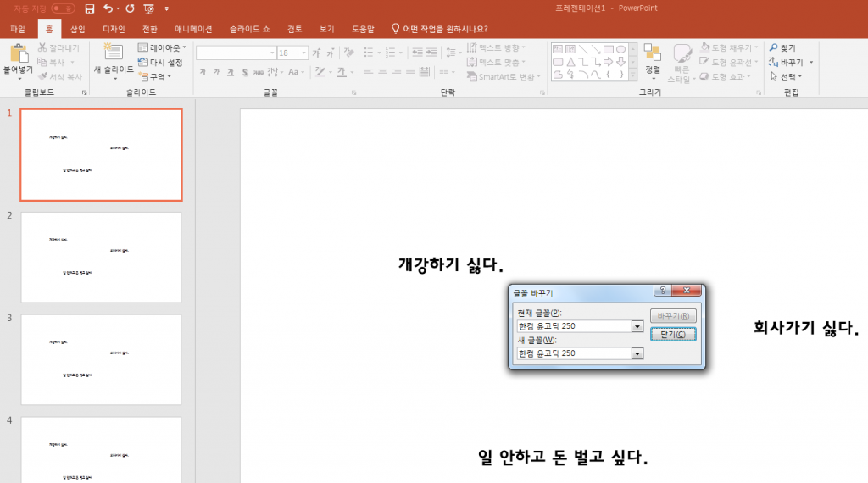Save the presentation using the floppy disk icon
868x483 pixels.
click(x=90, y=8)
